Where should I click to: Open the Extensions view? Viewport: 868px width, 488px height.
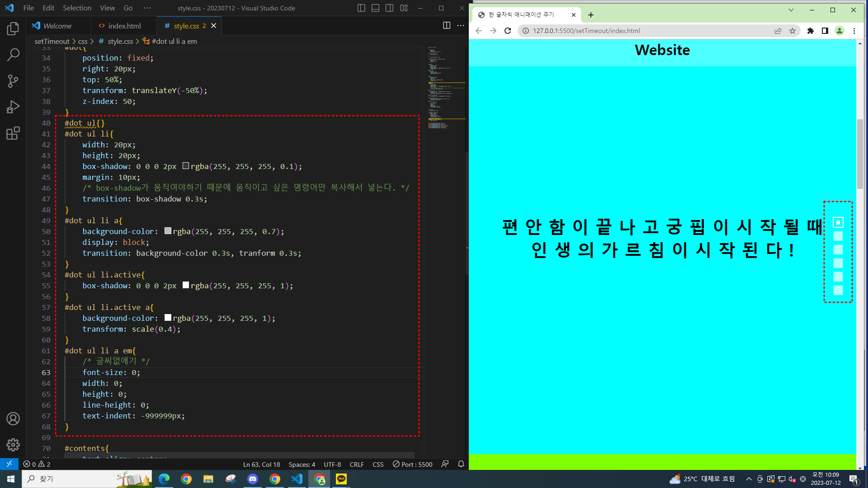click(13, 133)
